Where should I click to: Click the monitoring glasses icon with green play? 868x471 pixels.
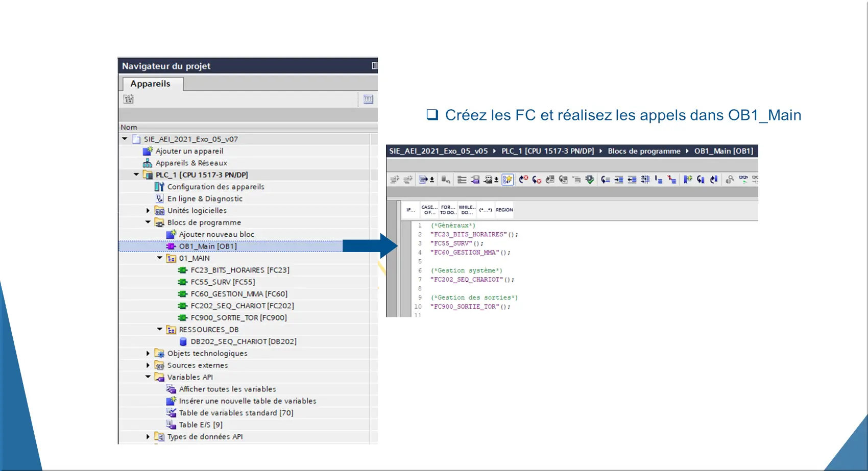(743, 179)
